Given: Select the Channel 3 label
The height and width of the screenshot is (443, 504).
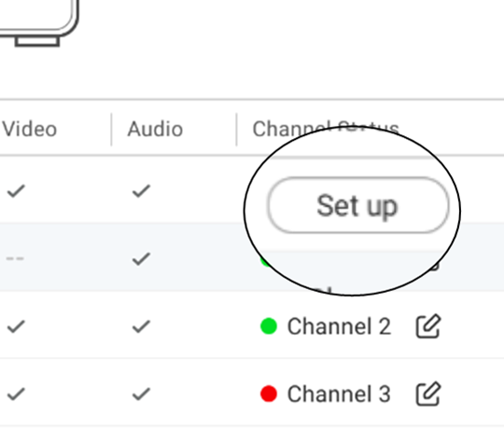Looking at the screenshot, I should pyautogui.click(x=339, y=394).
